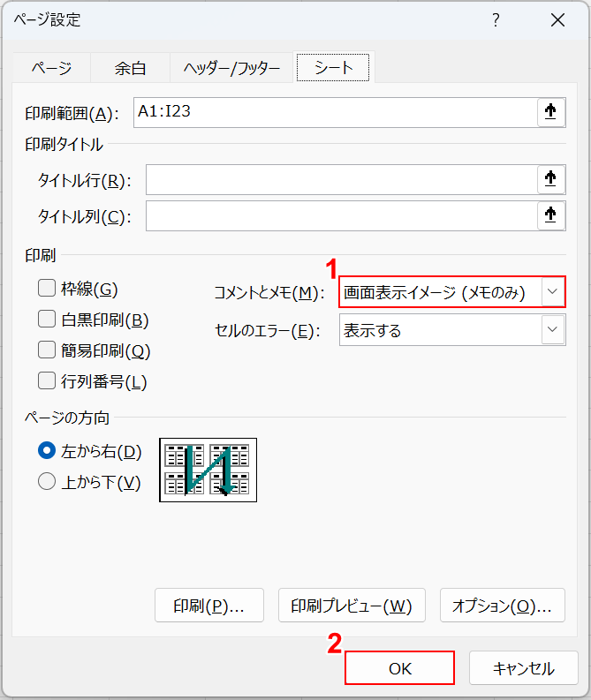Click the range selector icon for タイトル行

pyautogui.click(x=550, y=179)
